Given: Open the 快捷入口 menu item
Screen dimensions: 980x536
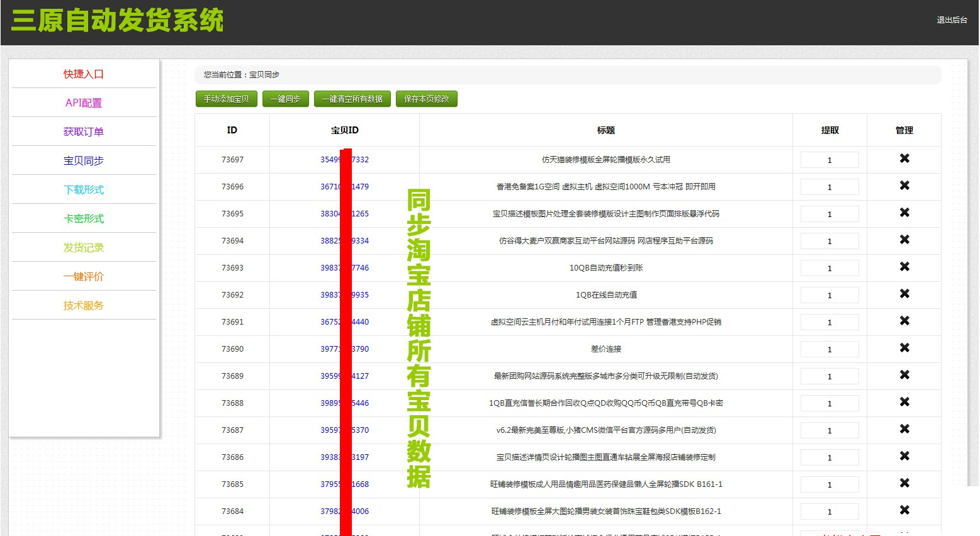Looking at the screenshot, I should [x=84, y=74].
